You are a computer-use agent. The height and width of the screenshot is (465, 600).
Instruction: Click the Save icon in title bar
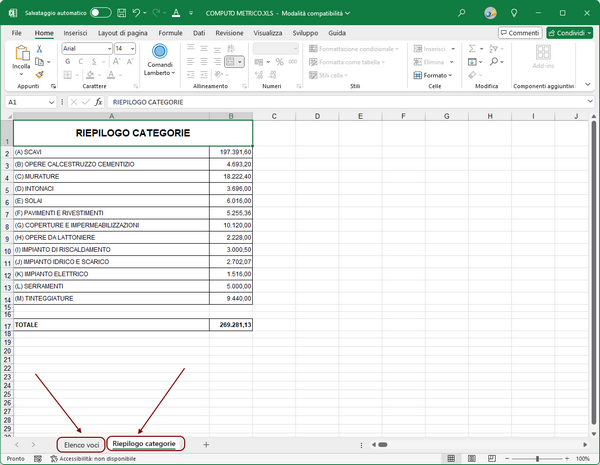click(x=122, y=13)
